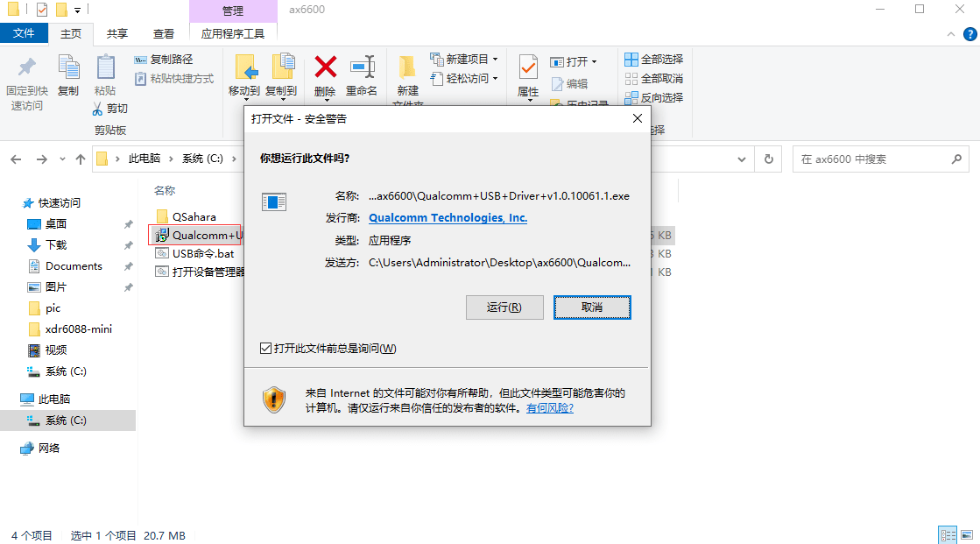Open the 查看 (View) ribbon tab
The width and height of the screenshot is (980, 544).
[x=164, y=34]
